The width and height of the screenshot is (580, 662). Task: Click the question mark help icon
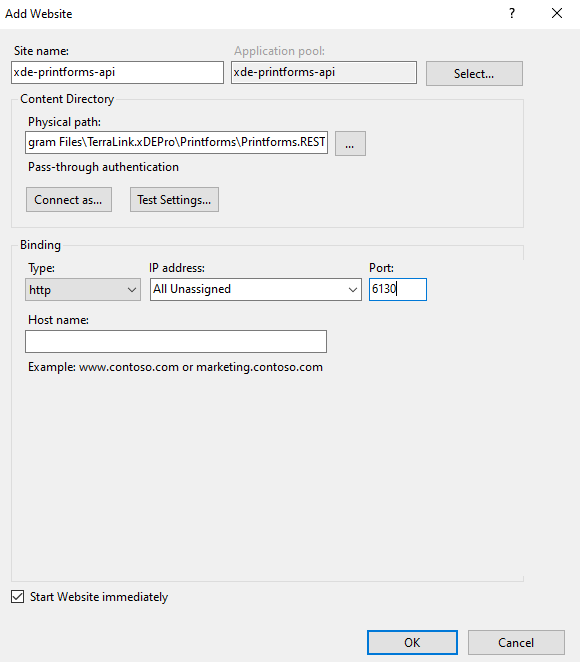coord(512,14)
